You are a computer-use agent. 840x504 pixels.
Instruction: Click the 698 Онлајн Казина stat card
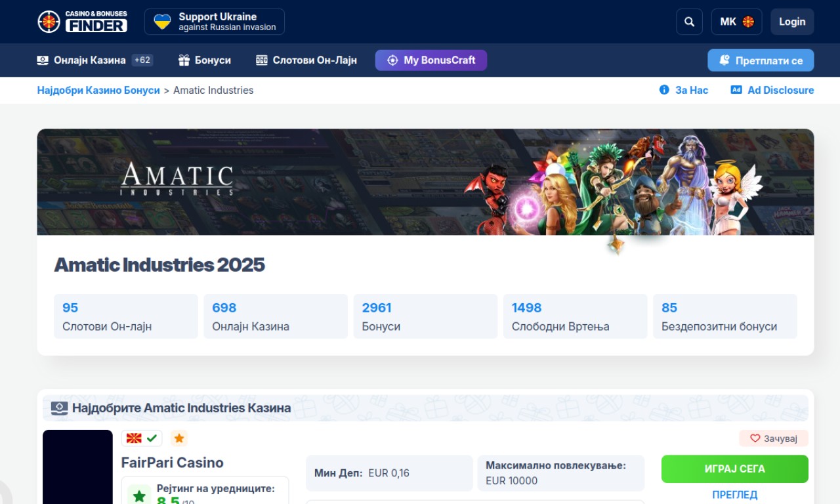[276, 316]
